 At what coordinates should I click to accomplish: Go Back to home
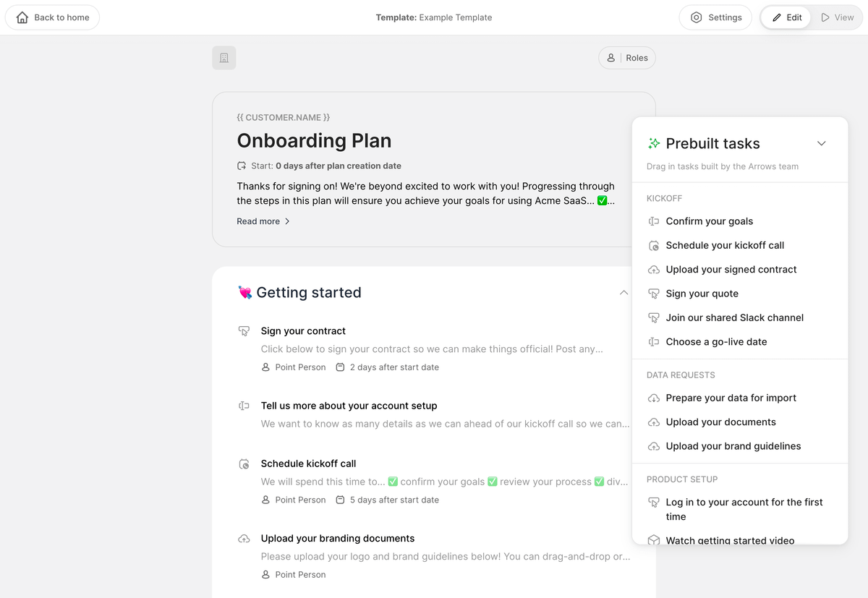pyautogui.click(x=52, y=17)
